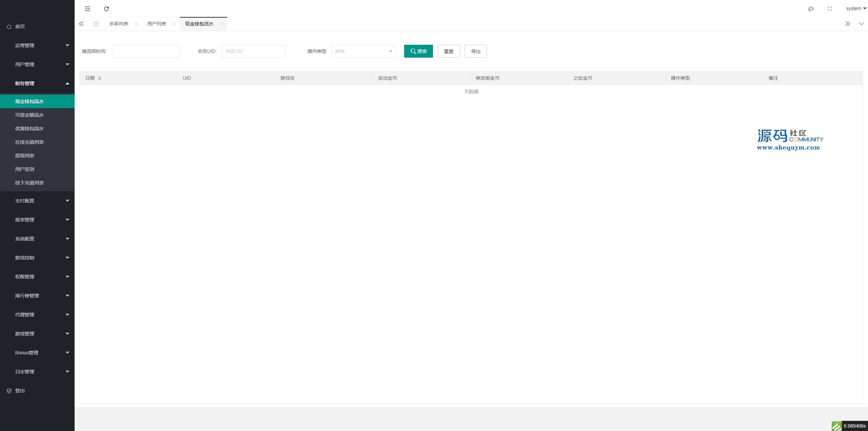Select 提现列表 in the sidebar
The width and height of the screenshot is (868, 431).
[x=25, y=156]
